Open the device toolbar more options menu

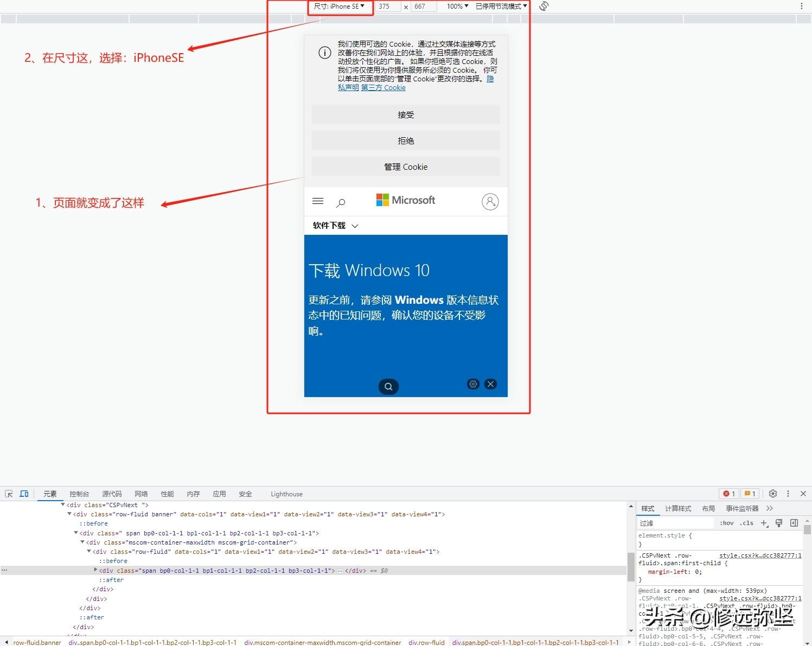pos(802,6)
